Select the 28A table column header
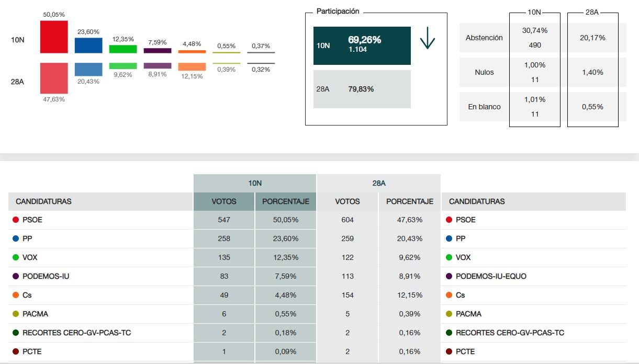This screenshot has height=364, width=639. point(378,184)
